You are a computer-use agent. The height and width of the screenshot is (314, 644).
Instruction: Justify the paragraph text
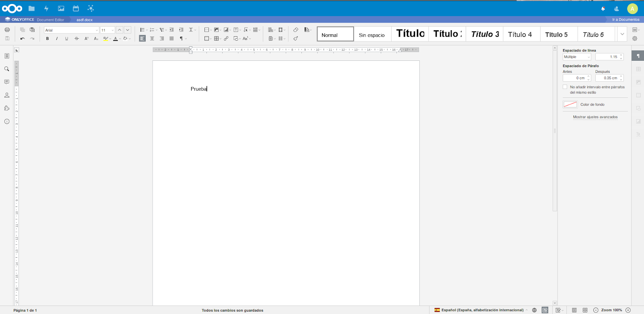coord(171,39)
